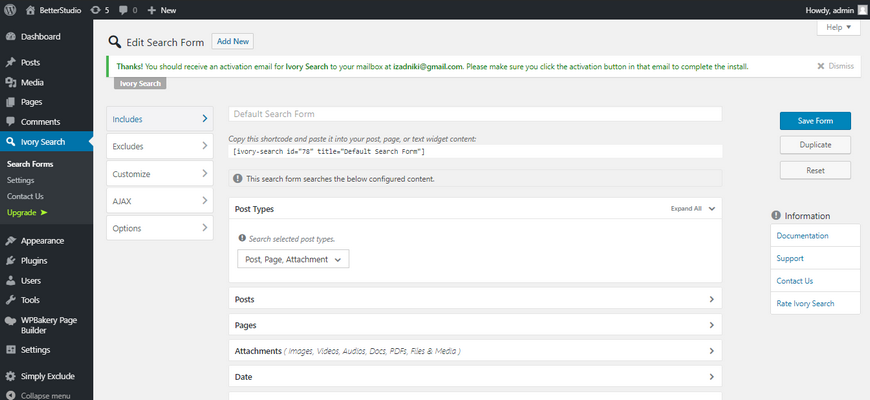Click the ivory-search shortcode field
Image resolution: width=870 pixels, height=400 pixels.
click(x=475, y=151)
